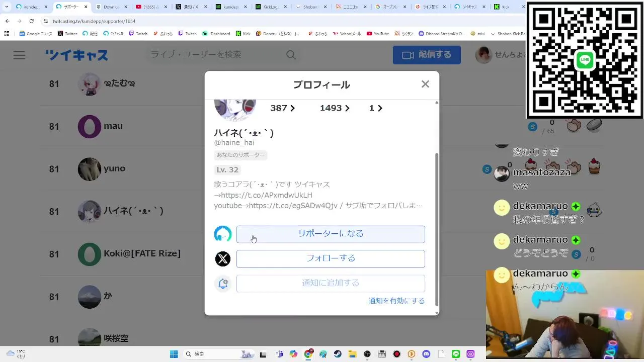The width and height of the screenshot is (644, 362).
Task: Expand the 1 count chevron
Action: pyautogui.click(x=380, y=108)
